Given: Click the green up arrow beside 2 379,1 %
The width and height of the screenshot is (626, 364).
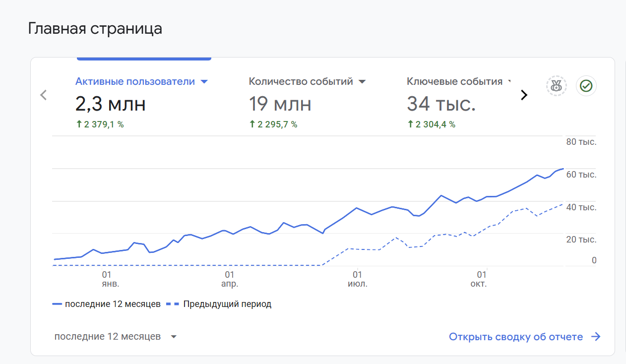Looking at the screenshot, I should pyautogui.click(x=79, y=124).
